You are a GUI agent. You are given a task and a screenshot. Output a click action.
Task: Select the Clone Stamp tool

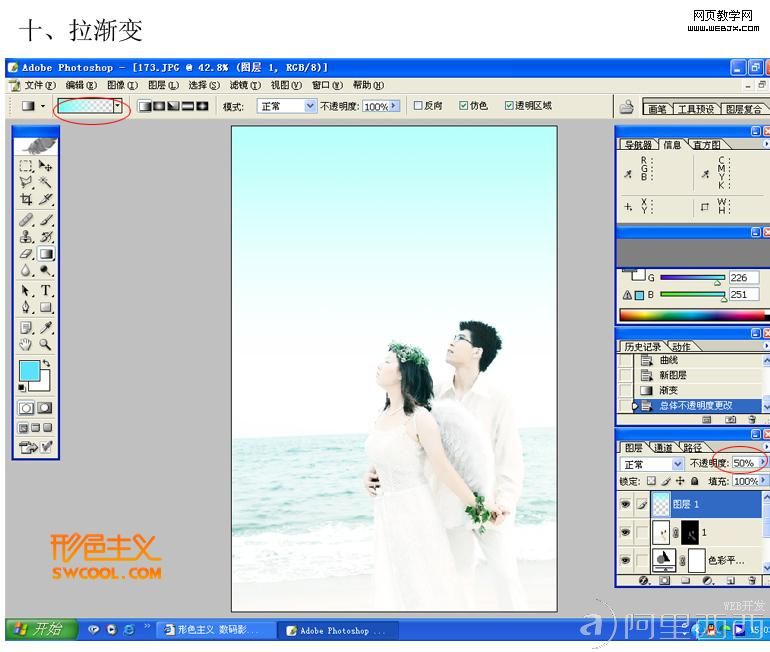coord(26,237)
